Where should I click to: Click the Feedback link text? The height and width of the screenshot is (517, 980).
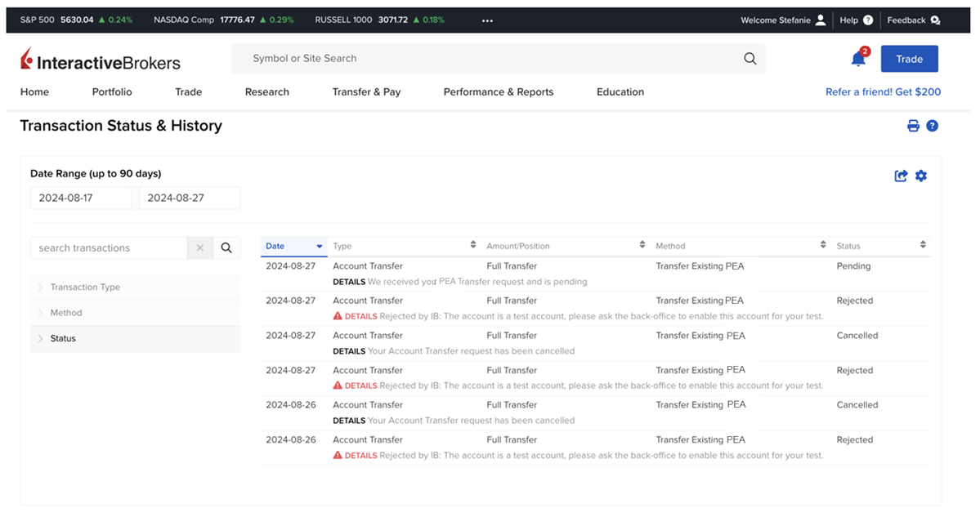coord(906,20)
